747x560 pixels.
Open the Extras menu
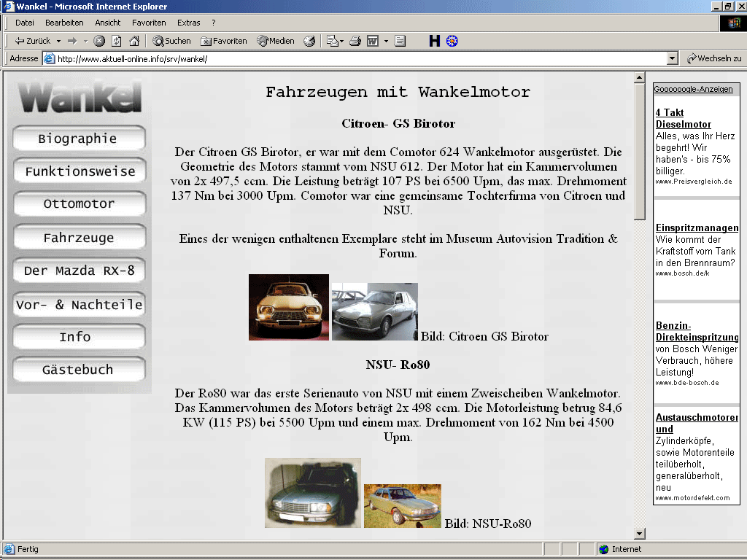188,23
